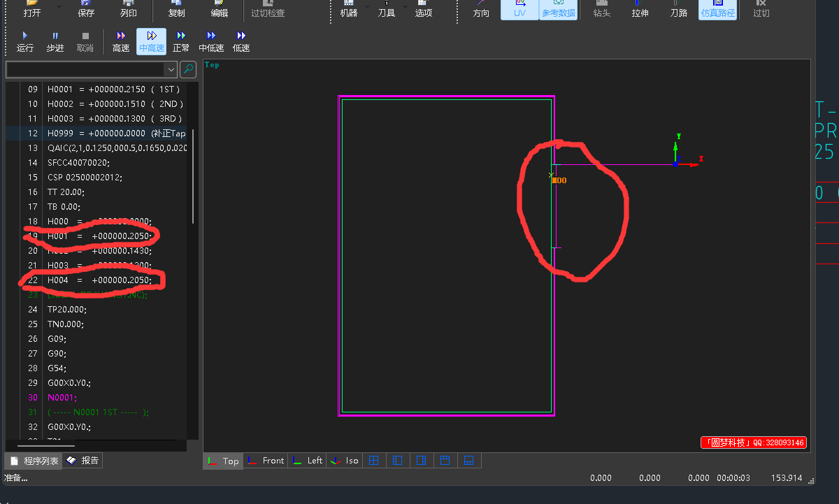
Task: Select the layout with split panes on bottom
Action: [469, 461]
